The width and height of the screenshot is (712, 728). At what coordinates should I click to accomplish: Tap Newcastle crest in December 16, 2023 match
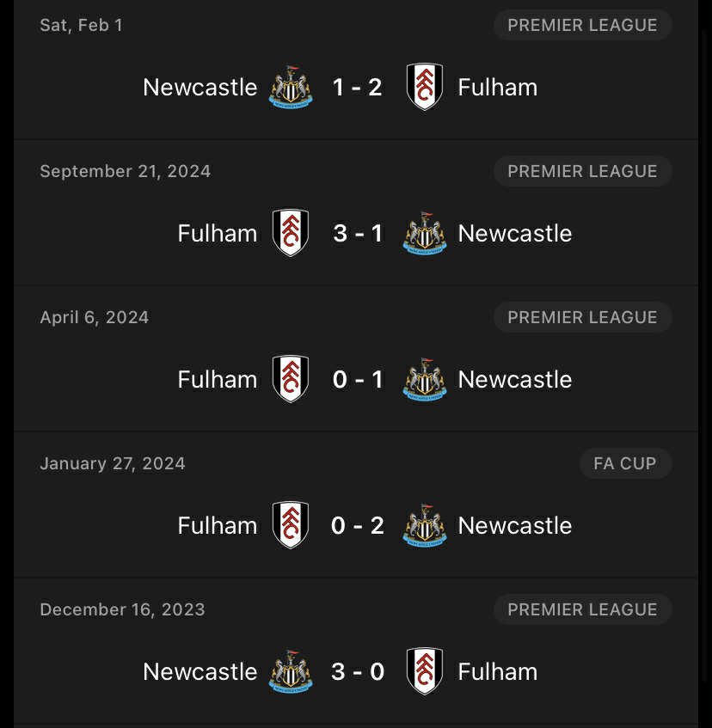(291, 671)
